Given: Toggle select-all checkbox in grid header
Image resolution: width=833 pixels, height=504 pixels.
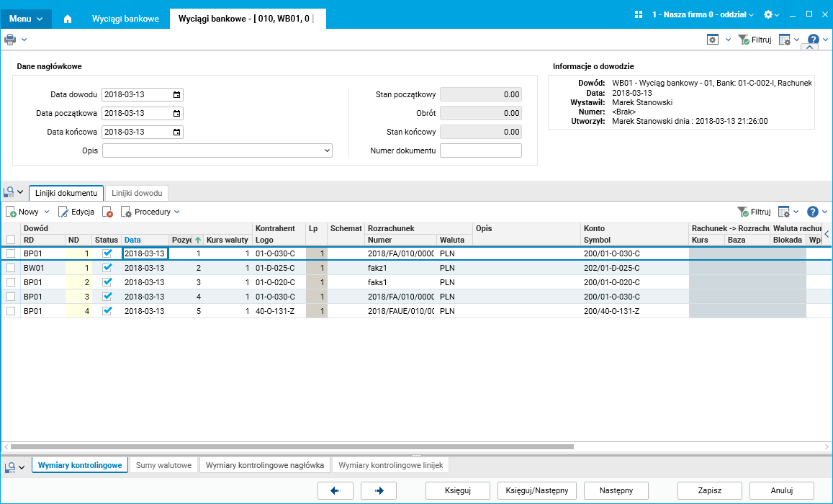Looking at the screenshot, I should [11, 240].
